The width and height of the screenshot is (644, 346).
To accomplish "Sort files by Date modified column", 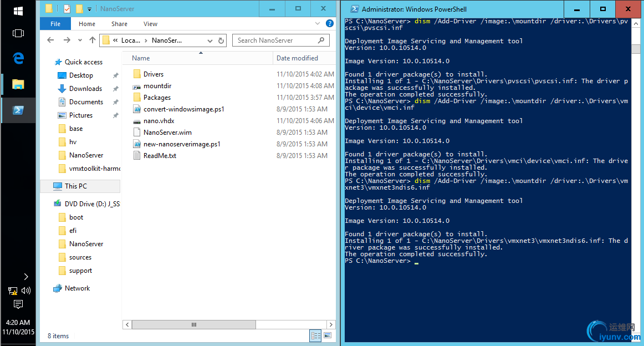I will 297,58.
